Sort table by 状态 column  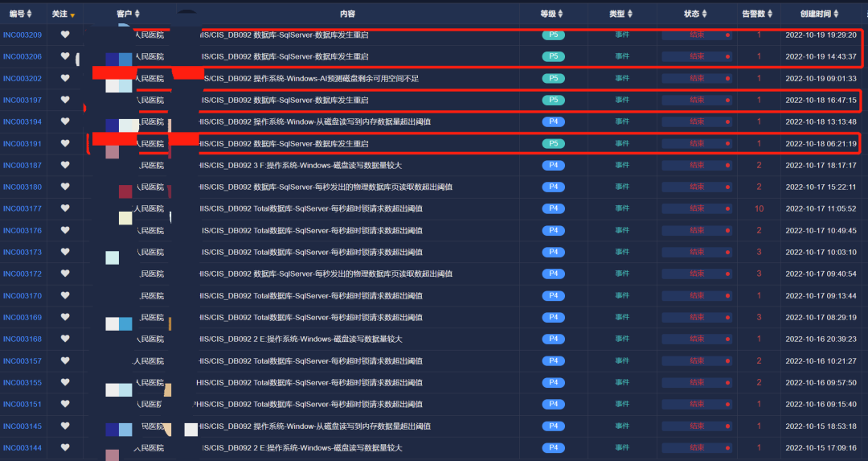point(704,14)
